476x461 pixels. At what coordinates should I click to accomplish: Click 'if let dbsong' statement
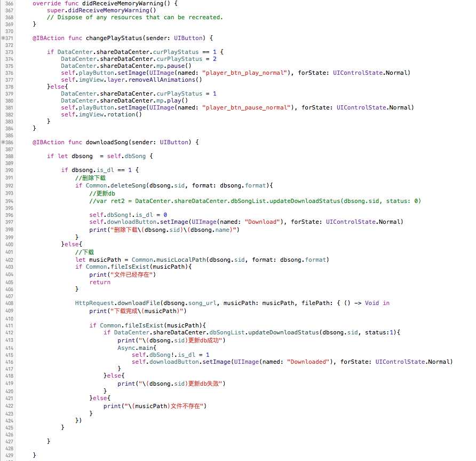(x=70, y=156)
